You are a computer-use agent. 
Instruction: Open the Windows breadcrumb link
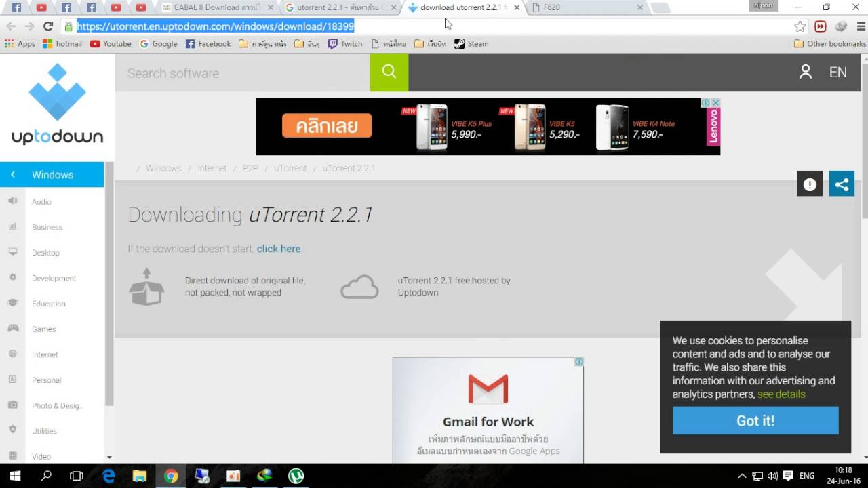coord(163,168)
